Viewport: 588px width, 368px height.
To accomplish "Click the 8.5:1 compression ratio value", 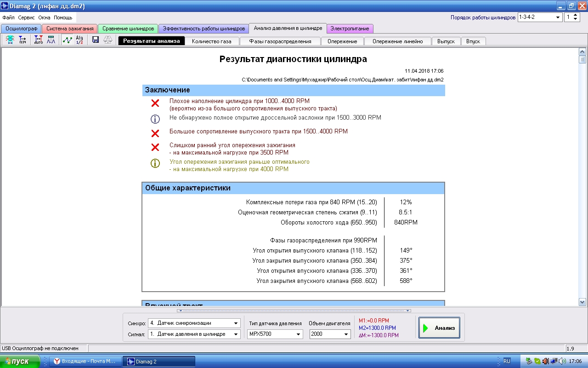I will (x=406, y=212).
